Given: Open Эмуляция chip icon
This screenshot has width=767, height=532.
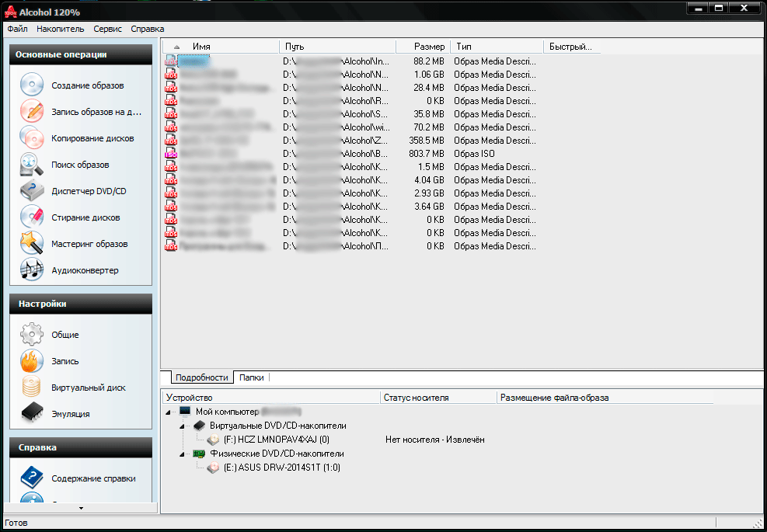Looking at the screenshot, I should coord(32,414).
